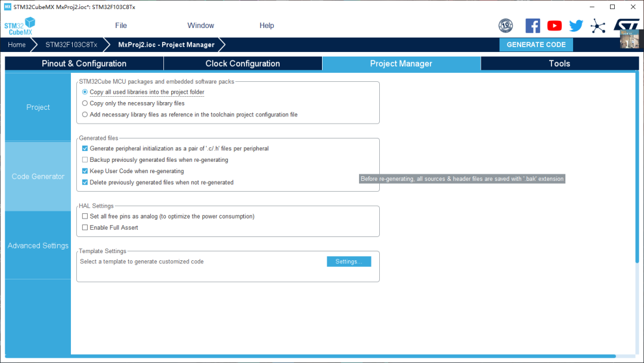Screen dimensions: 644x363
Task: Open the Project side section
Action: click(38, 107)
